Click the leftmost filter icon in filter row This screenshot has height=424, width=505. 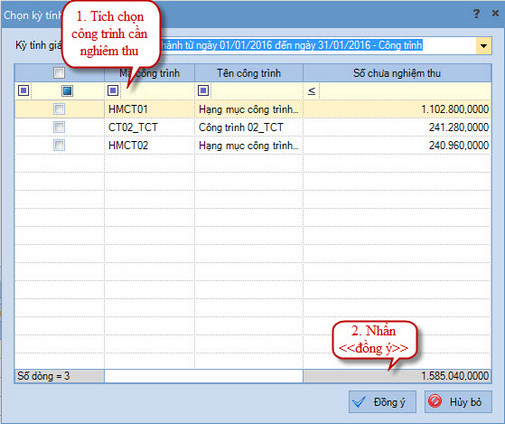click(x=23, y=90)
